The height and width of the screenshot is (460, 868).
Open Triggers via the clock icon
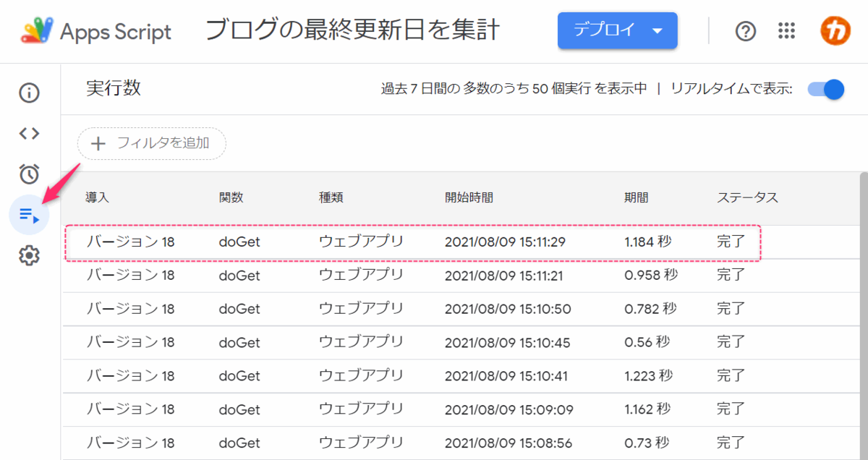(x=27, y=174)
